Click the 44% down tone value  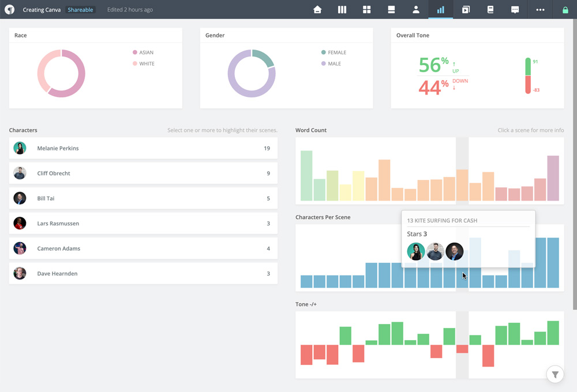433,87
